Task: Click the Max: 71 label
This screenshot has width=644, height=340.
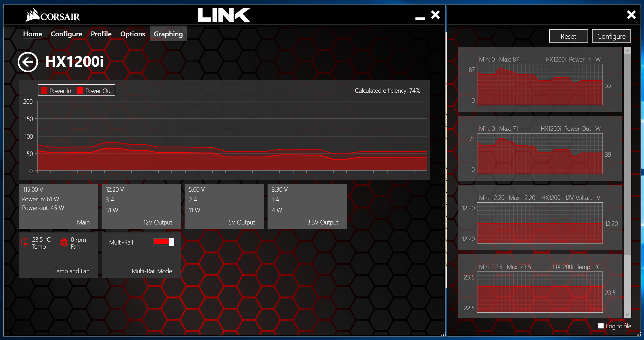Action: 508,129
